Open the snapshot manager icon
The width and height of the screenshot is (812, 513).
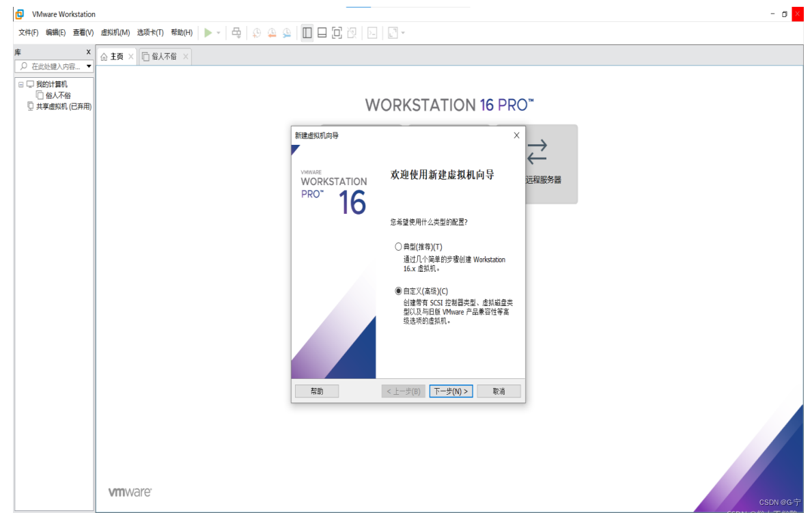287,33
